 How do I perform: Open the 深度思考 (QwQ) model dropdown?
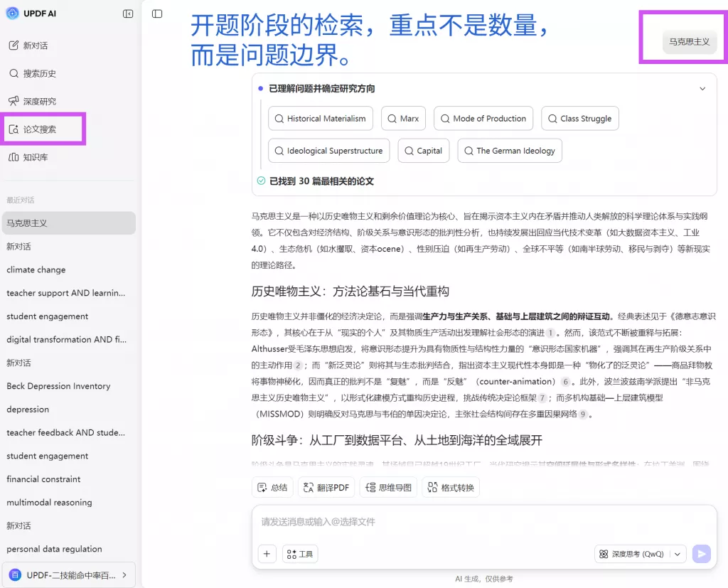pos(640,554)
